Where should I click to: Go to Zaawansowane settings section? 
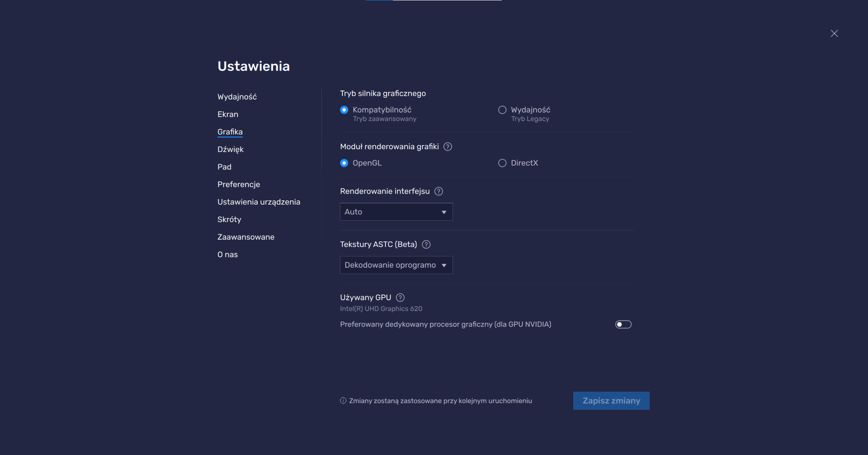246,237
